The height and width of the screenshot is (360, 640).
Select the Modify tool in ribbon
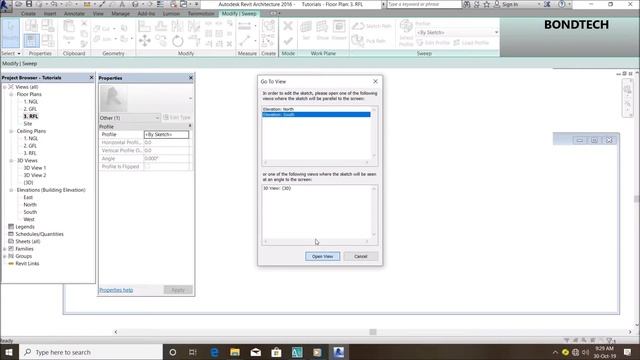pyautogui.click(x=10, y=32)
